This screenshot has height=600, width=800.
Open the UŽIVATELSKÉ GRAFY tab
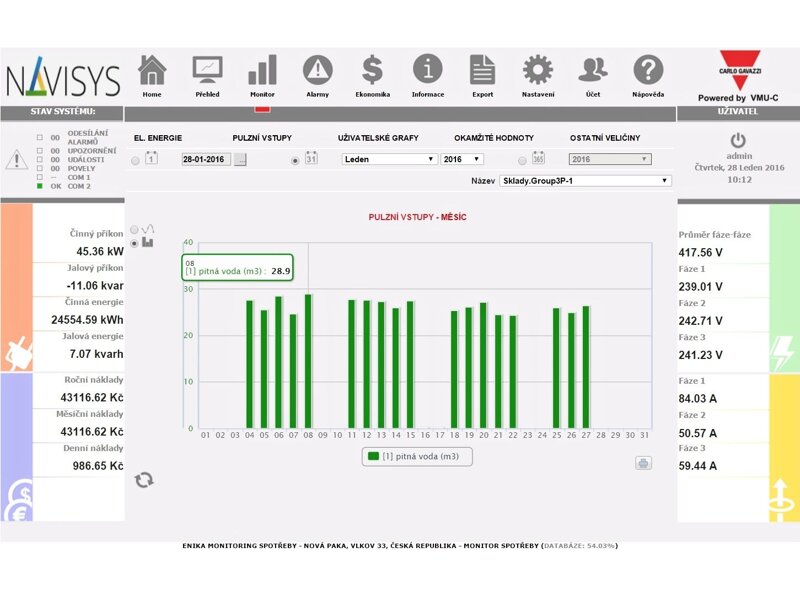pyautogui.click(x=378, y=138)
